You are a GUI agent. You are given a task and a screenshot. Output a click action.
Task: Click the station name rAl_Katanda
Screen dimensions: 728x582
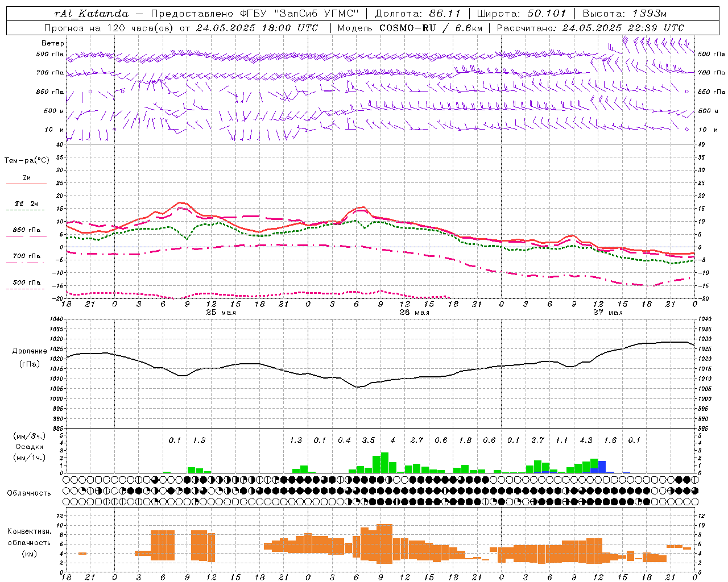[x=92, y=14]
